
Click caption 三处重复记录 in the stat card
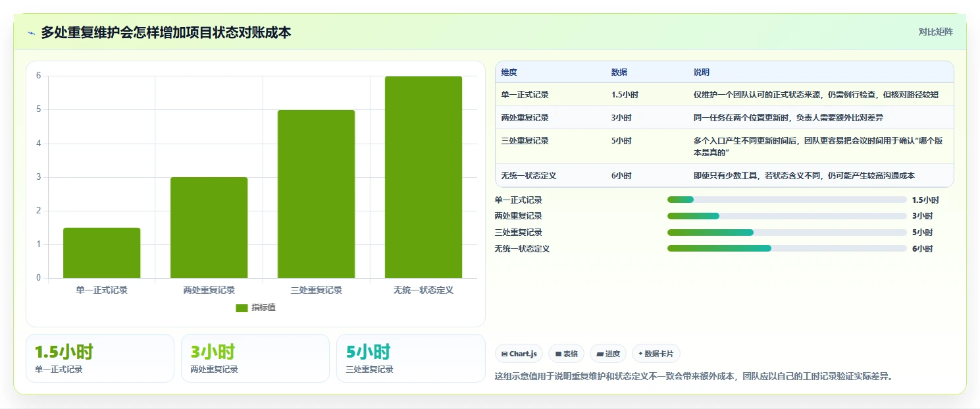[369, 369]
